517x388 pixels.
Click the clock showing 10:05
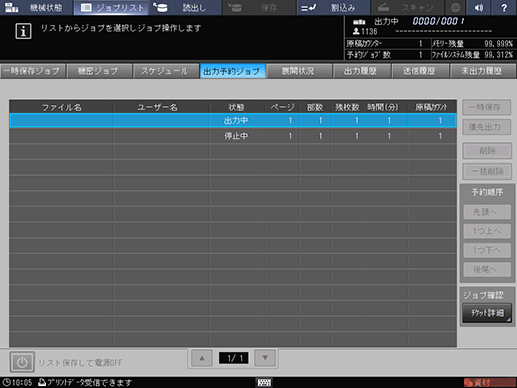[x=17, y=382]
